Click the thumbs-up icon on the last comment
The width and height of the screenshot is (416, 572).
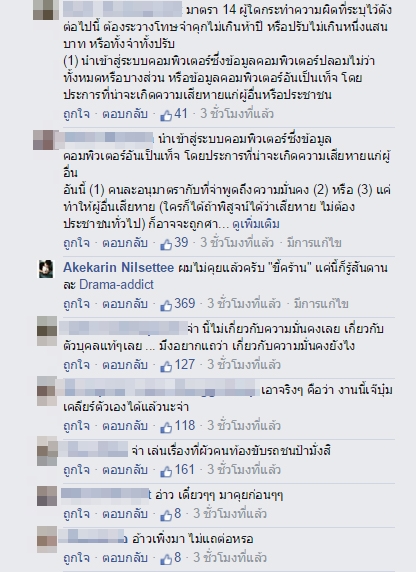click(166, 559)
